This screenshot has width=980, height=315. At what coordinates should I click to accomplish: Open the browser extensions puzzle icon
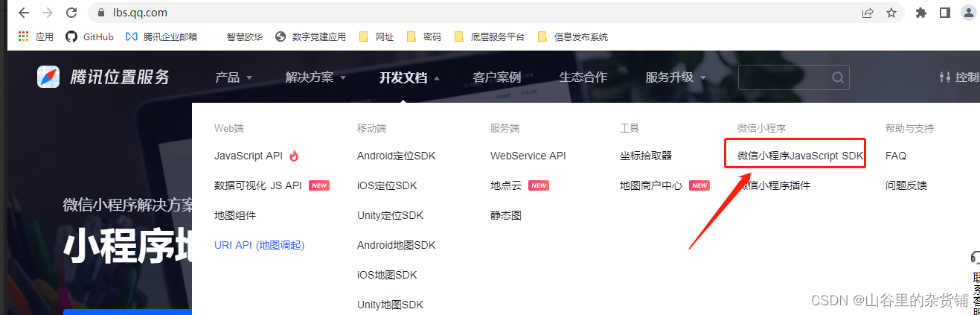pos(921,13)
